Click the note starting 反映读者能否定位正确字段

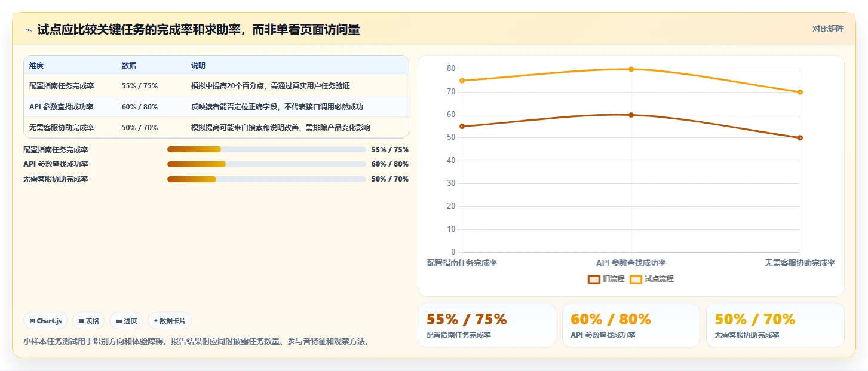point(277,107)
